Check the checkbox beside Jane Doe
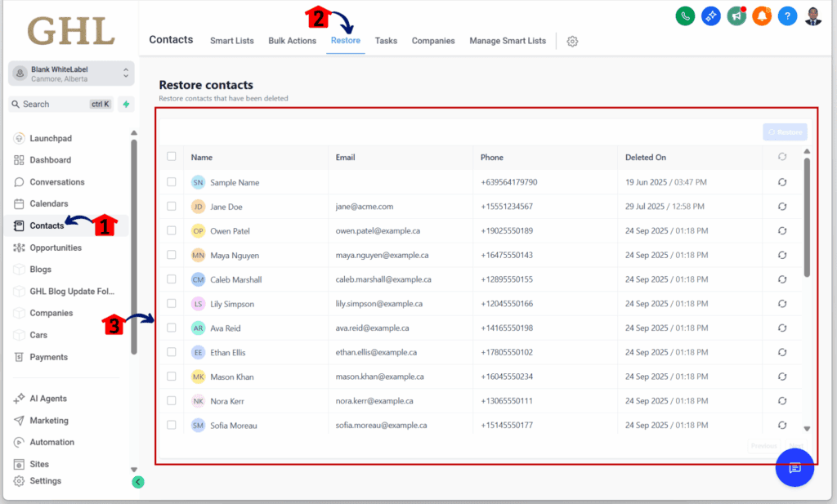This screenshot has width=837, height=504. [x=171, y=207]
